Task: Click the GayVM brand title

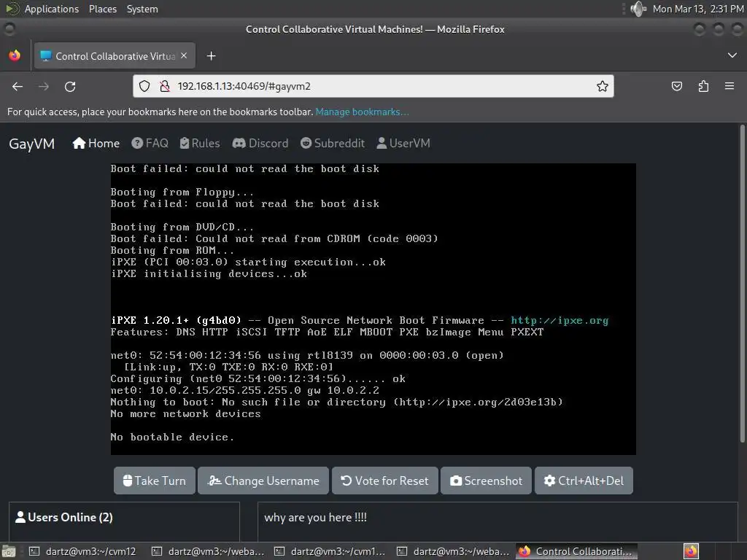Action: [32, 144]
